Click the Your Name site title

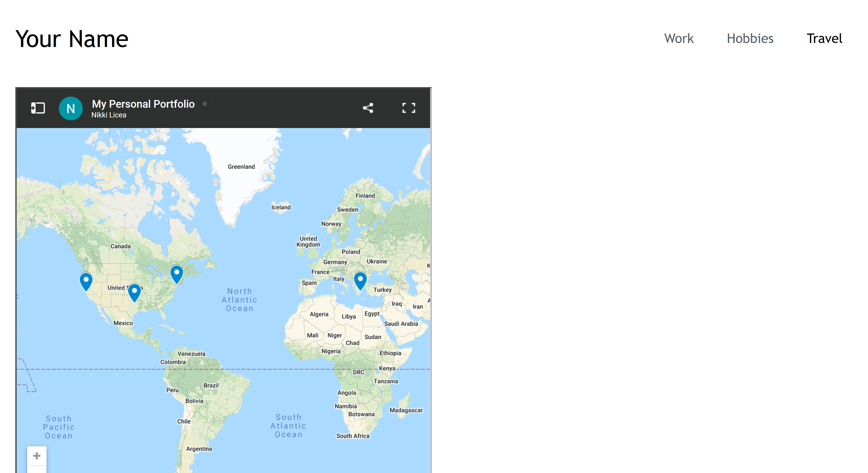(x=72, y=39)
